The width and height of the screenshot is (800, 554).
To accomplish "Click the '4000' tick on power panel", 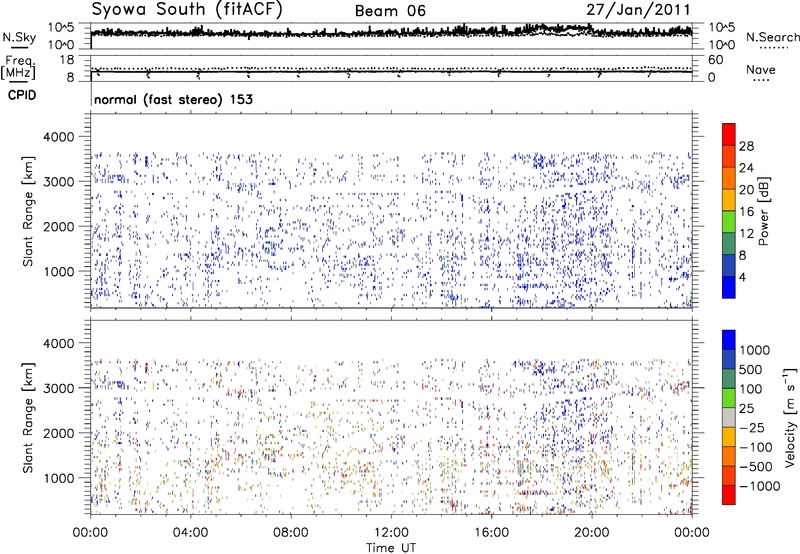I will tap(59, 137).
